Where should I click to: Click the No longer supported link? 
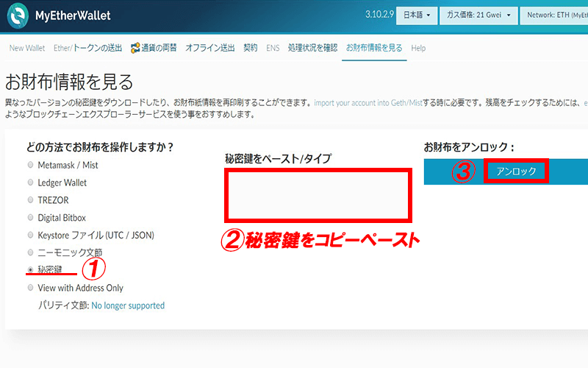pos(128,305)
